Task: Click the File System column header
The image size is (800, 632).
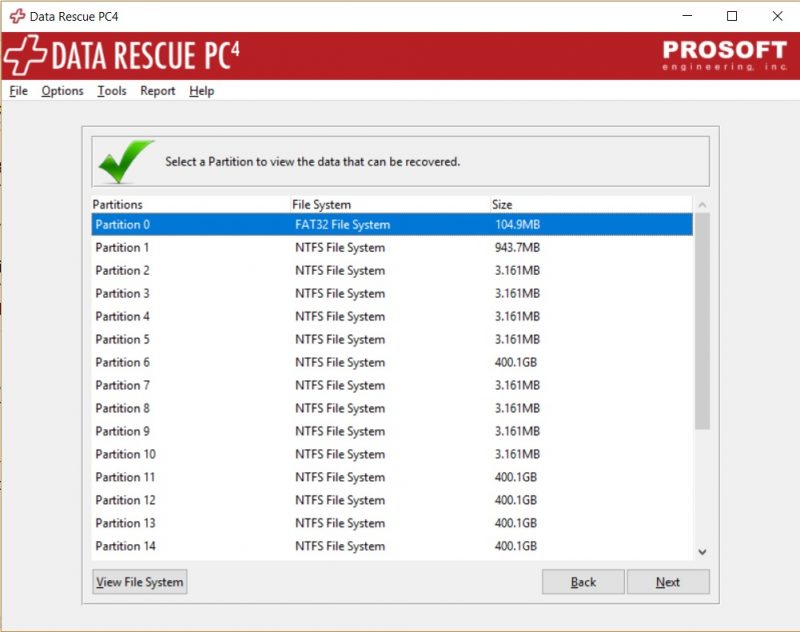Action: pos(391,205)
